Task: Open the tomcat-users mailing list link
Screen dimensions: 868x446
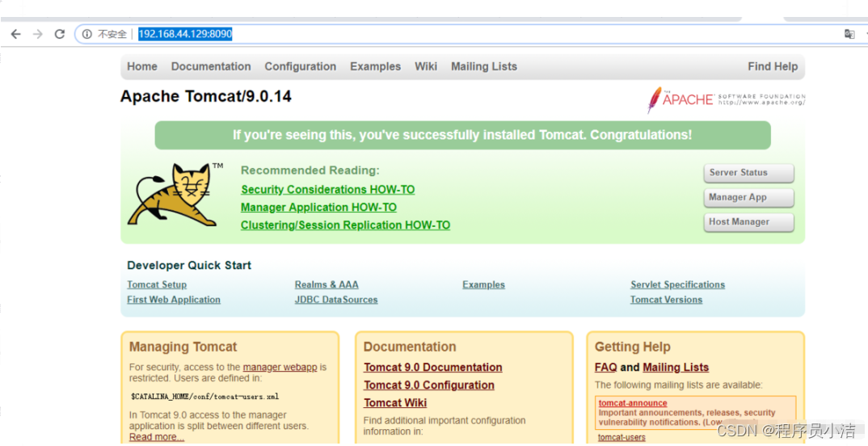Action: [x=622, y=437]
